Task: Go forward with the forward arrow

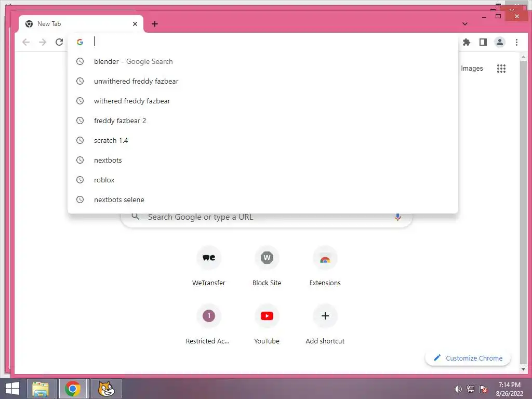Action: [x=43, y=42]
